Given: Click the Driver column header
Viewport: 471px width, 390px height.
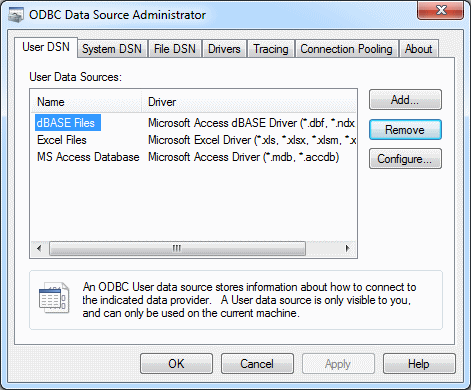Looking at the screenshot, I should pos(249,102).
